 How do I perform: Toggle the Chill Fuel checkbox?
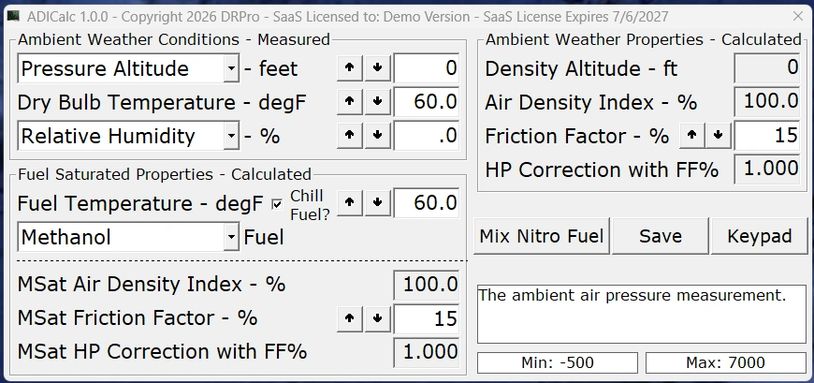click(x=277, y=204)
